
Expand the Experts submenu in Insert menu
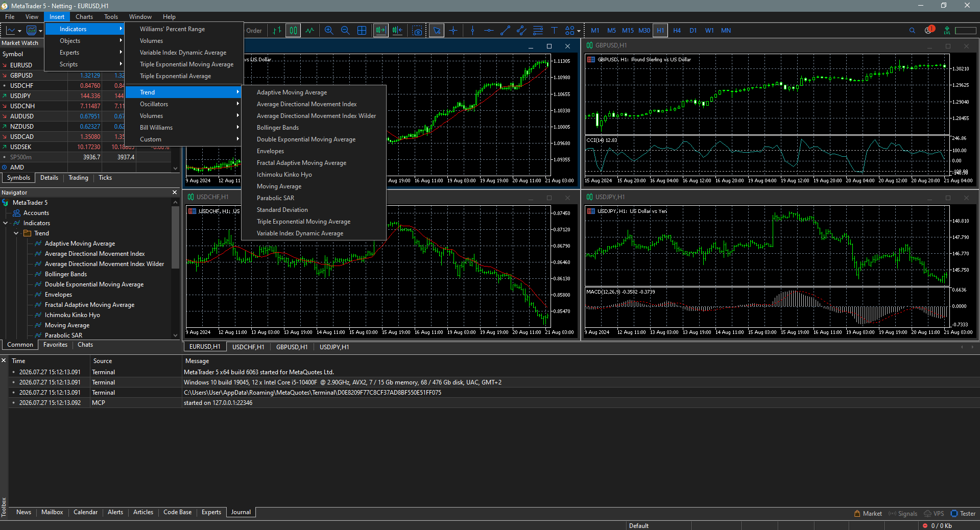coord(85,53)
